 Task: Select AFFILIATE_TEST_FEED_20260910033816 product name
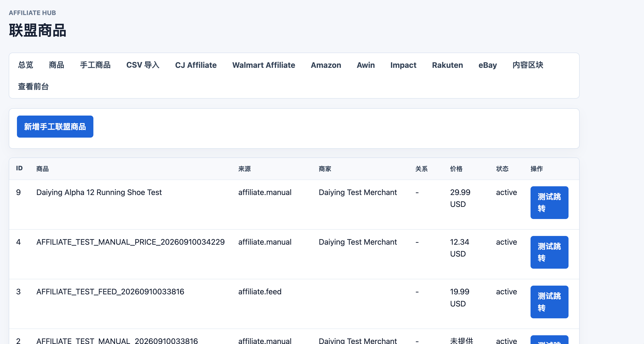coord(110,291)
